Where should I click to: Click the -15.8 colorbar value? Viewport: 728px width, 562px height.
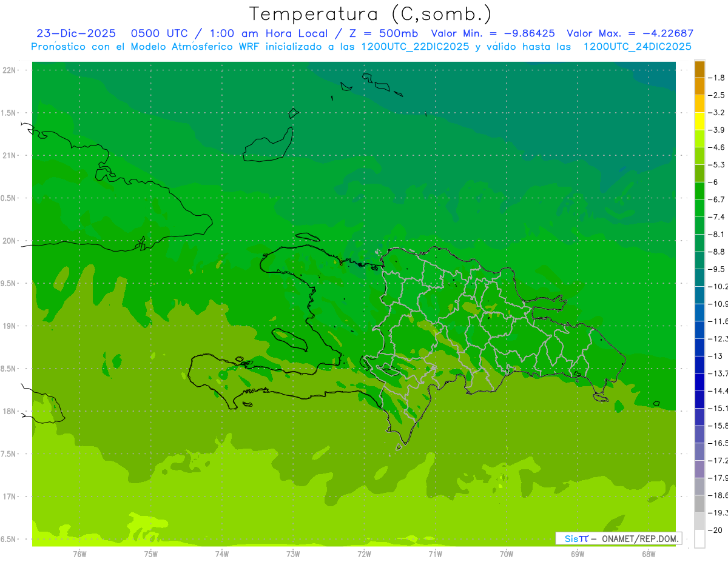(x=718, y=426)
